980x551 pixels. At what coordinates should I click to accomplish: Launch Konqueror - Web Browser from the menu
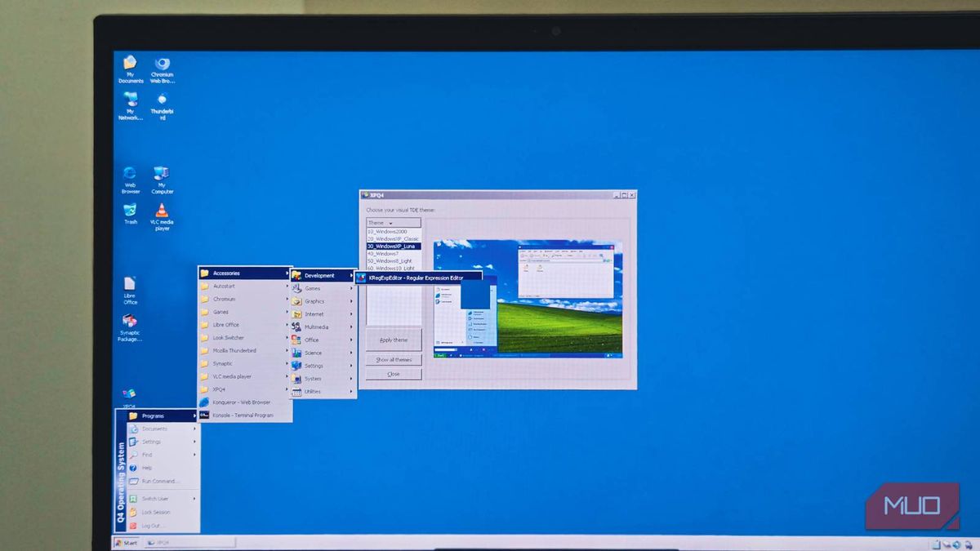coord(245,402)
